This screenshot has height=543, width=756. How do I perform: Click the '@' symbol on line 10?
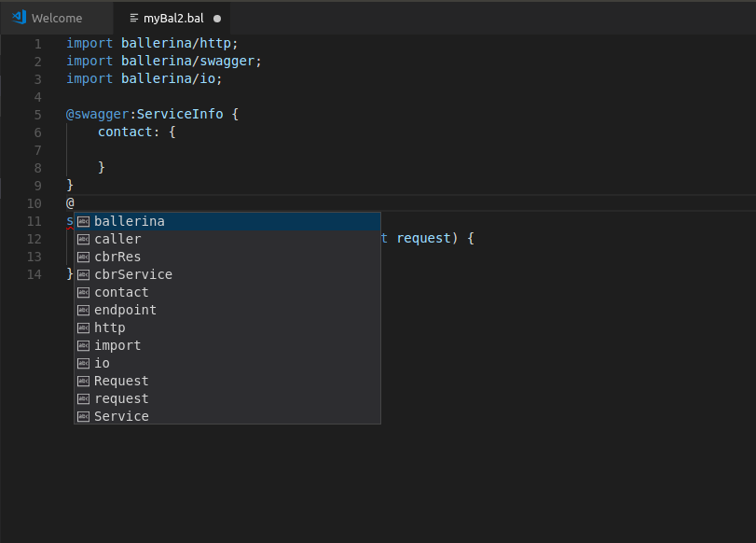[x=71, y=203]
